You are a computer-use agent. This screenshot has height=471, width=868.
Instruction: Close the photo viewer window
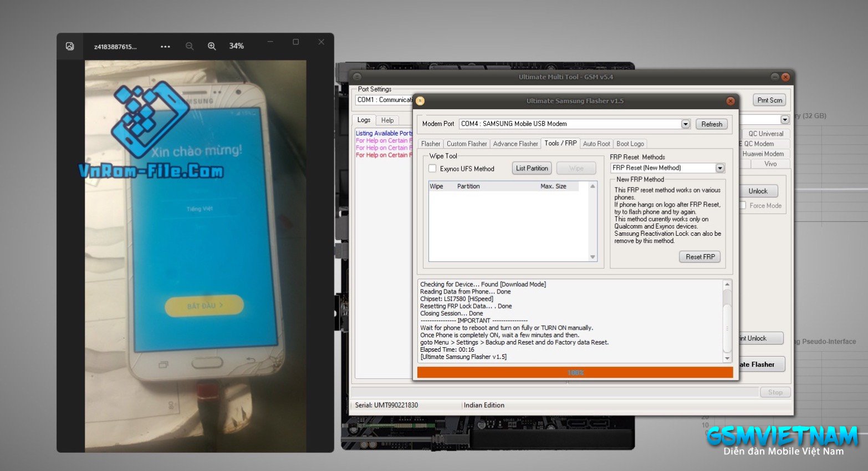(321, 42)
